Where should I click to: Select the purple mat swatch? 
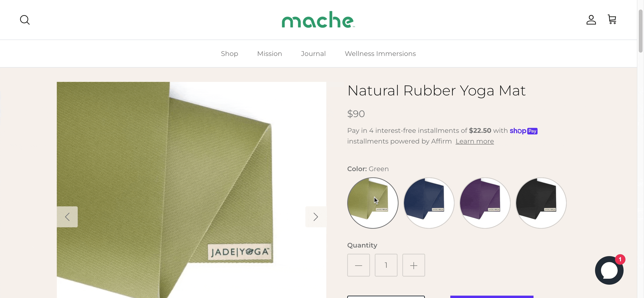pyautogui.click(x=485, y=203)
